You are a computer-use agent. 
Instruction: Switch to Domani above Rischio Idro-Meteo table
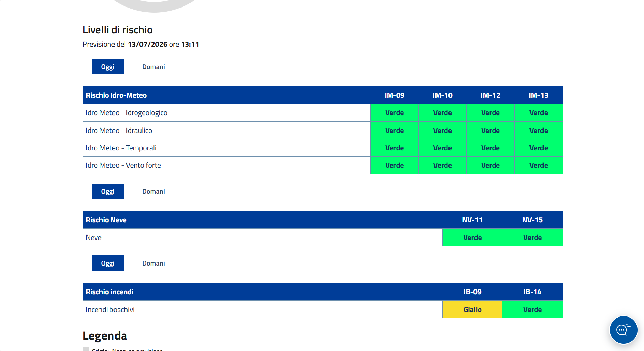click(153, 67)
